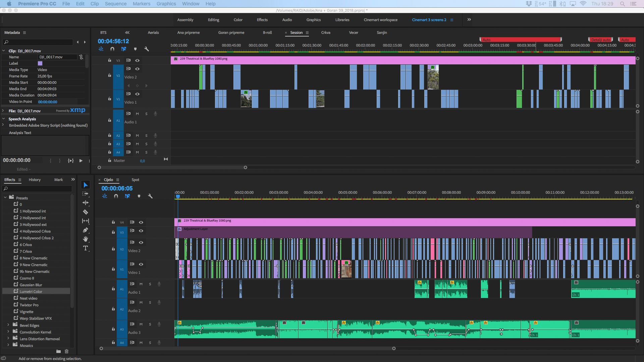Solo Audio 3 track in Cjelo timeline

(150, 324)
